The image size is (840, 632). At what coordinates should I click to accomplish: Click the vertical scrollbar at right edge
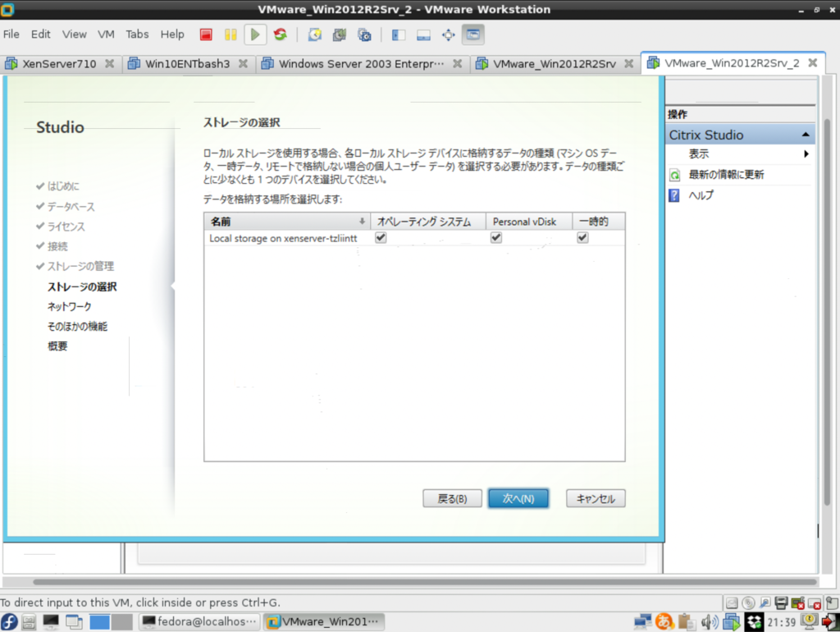pos(828,311)
